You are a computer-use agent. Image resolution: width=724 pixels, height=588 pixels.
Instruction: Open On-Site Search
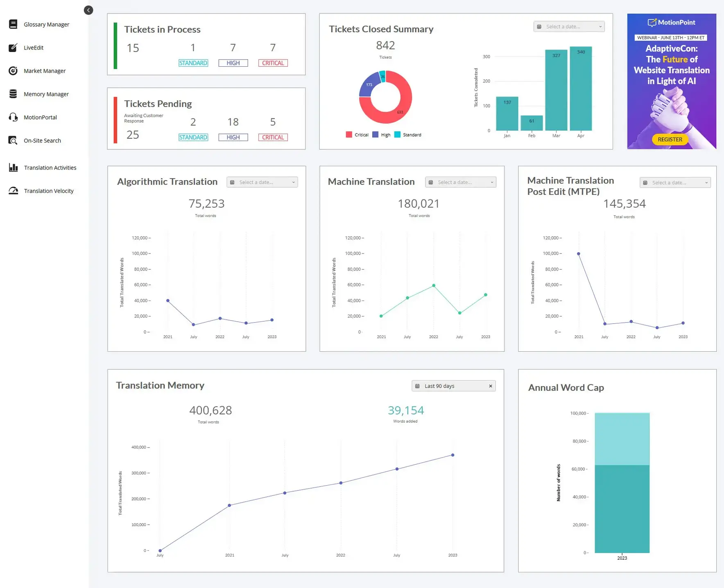[42, 140]
